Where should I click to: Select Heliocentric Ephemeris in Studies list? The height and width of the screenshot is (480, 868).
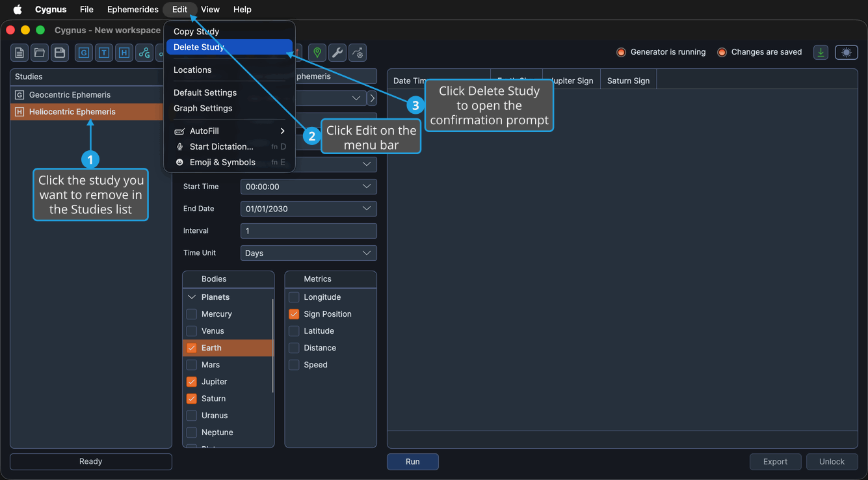86,112
